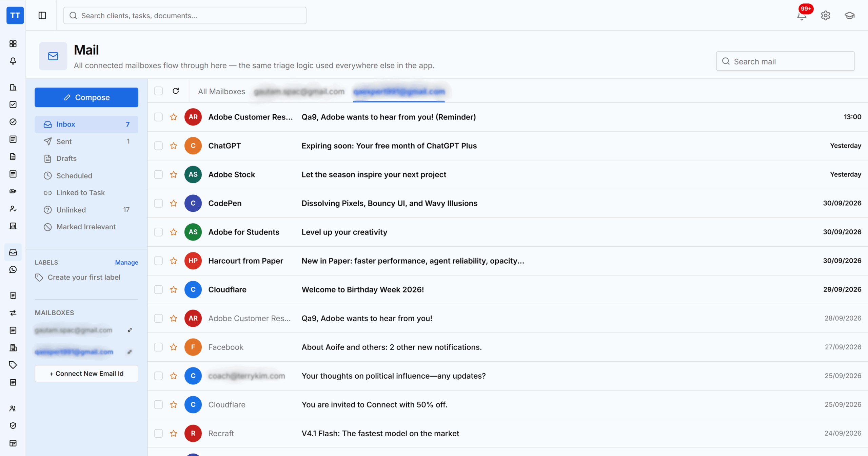This screenshot has height=456, width=868.
Task: Focus the global search clients field
Action: tap(185, 16)
